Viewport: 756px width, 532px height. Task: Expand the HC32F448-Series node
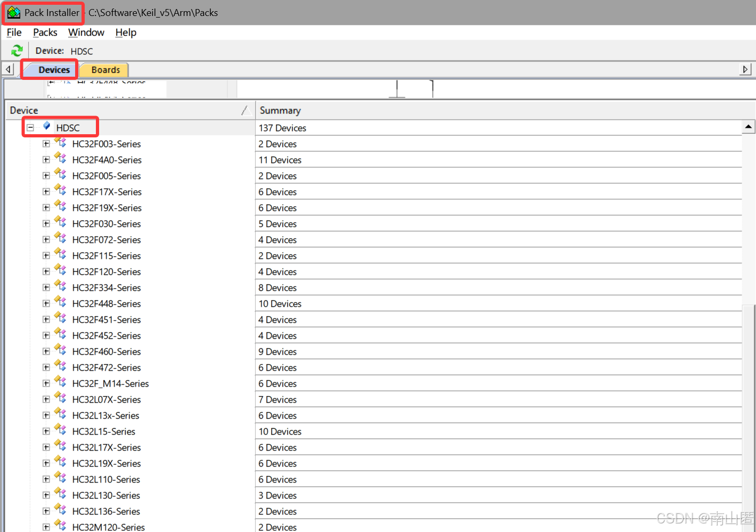tap(46, 304)
